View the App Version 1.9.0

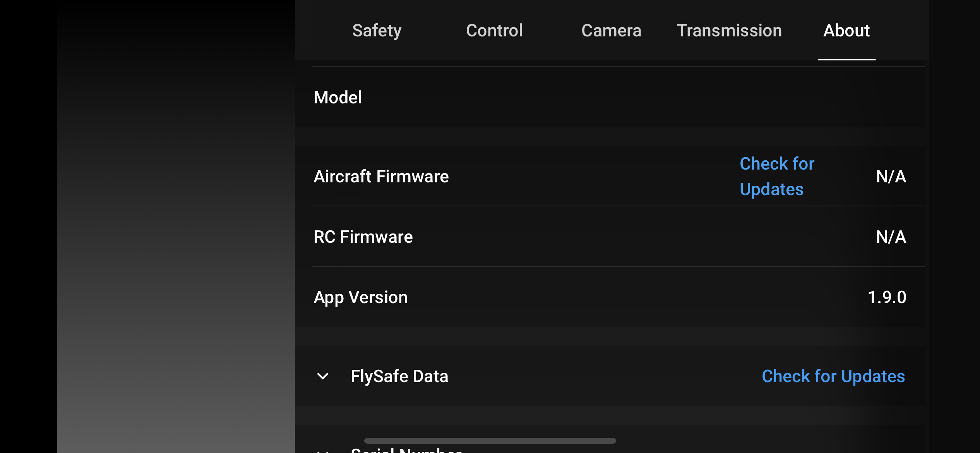886,297
